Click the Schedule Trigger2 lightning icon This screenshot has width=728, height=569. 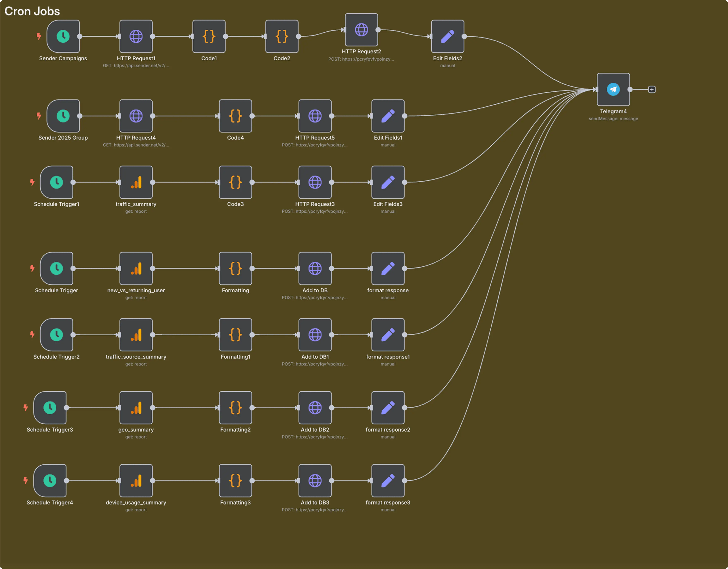pos(32,334)
